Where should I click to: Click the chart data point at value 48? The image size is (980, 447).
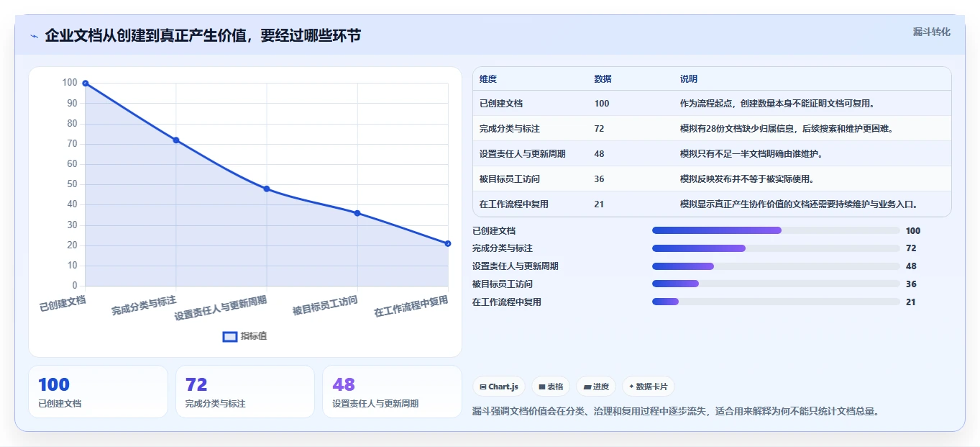click(267, 189)
